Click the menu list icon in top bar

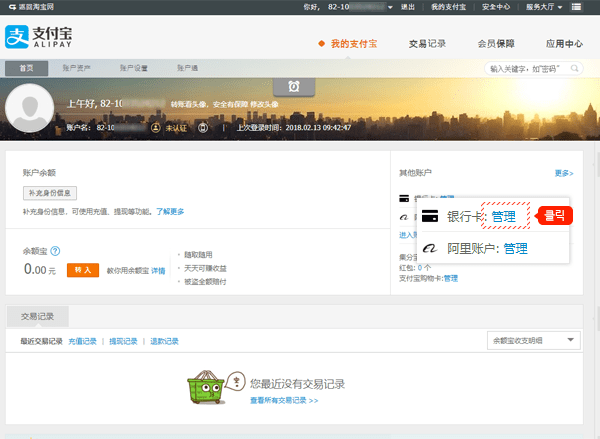pos(576,7)
